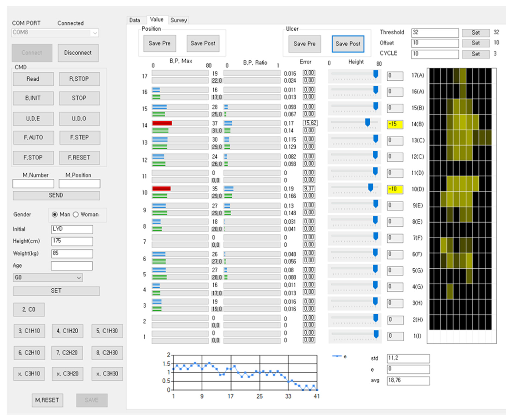The height and width of the screenshot is (420, 511).
Task: Select the Woman gender radio button
Action: coord(76,215)
